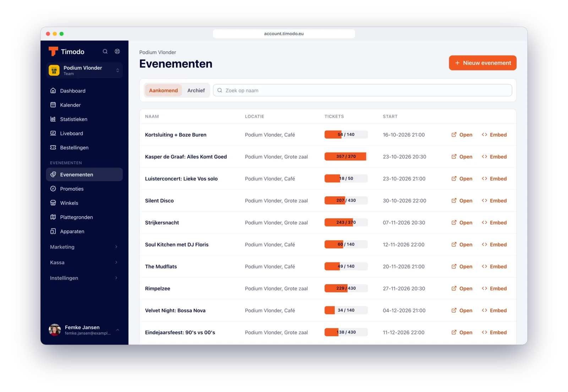Image resolution: width=568 pixels, height=392 pixels.
Task: Open Dashboard from the sidebar
Action: tap(84, 91)
